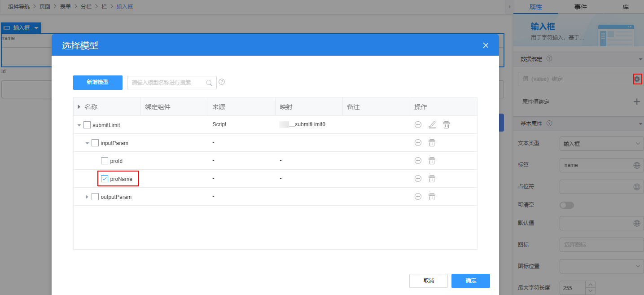Click trash icon in proName row
This screenshot has height=295, width=644.
[432, 179]
